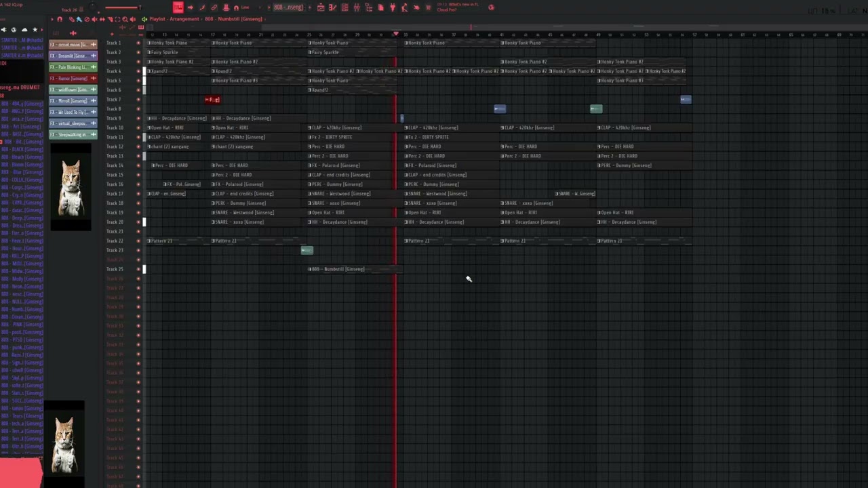Click the chain link icon in top toolbar
This screenshot has height=488, width=868.
214,7
